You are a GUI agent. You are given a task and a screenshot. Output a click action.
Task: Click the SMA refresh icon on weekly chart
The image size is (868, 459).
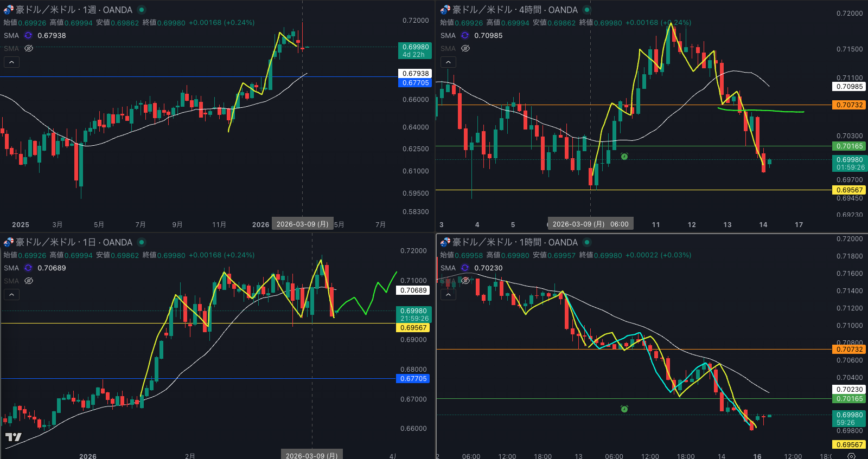coord(28,35)
